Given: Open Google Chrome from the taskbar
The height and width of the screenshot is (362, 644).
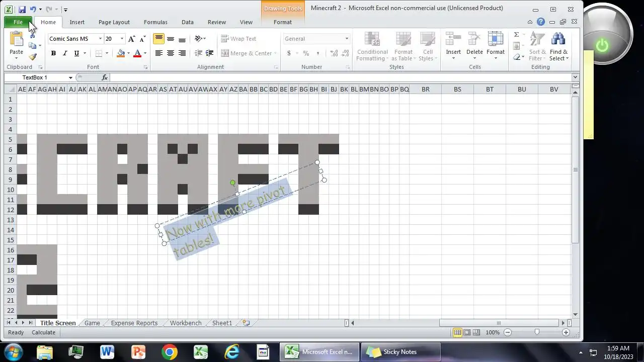Looking at the screenshot, I should [170, 352].
